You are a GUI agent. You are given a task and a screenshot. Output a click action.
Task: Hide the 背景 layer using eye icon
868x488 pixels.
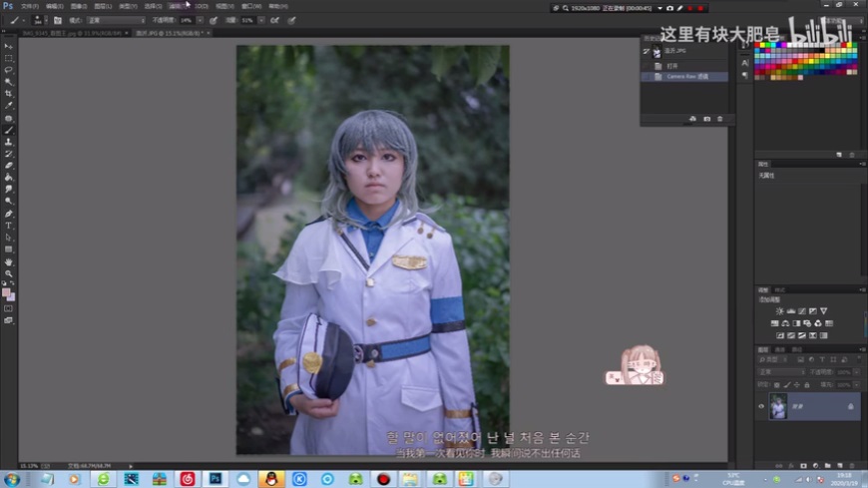(x=761, y=406)
